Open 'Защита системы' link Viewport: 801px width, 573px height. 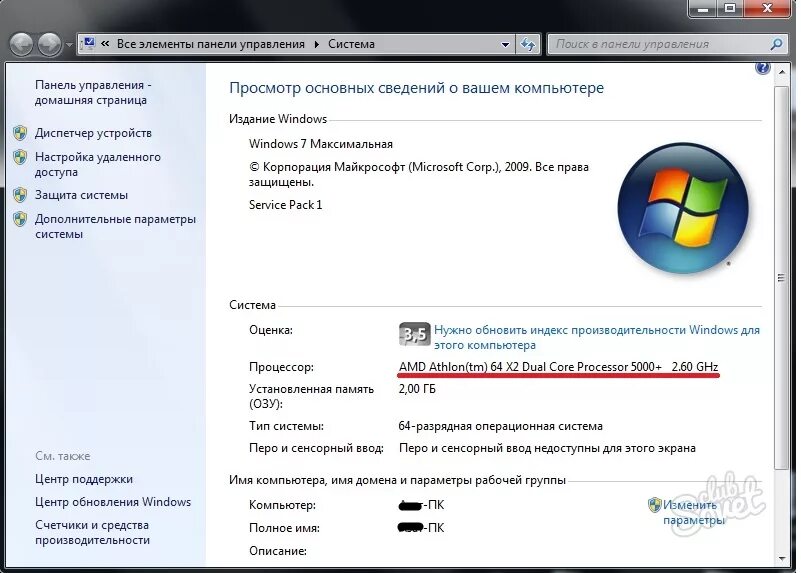(81, 195)
